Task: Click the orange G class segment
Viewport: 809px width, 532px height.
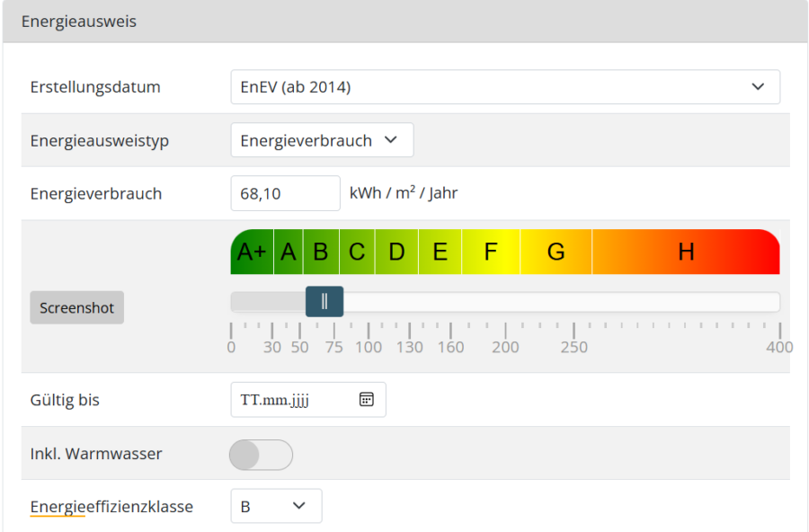Action: [x=556, y=253]
